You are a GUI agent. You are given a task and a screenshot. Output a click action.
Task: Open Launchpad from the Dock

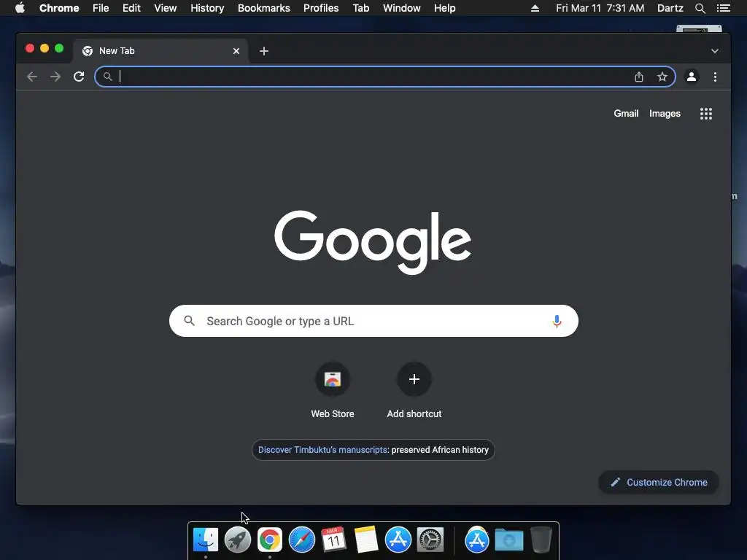click(237, 540)
